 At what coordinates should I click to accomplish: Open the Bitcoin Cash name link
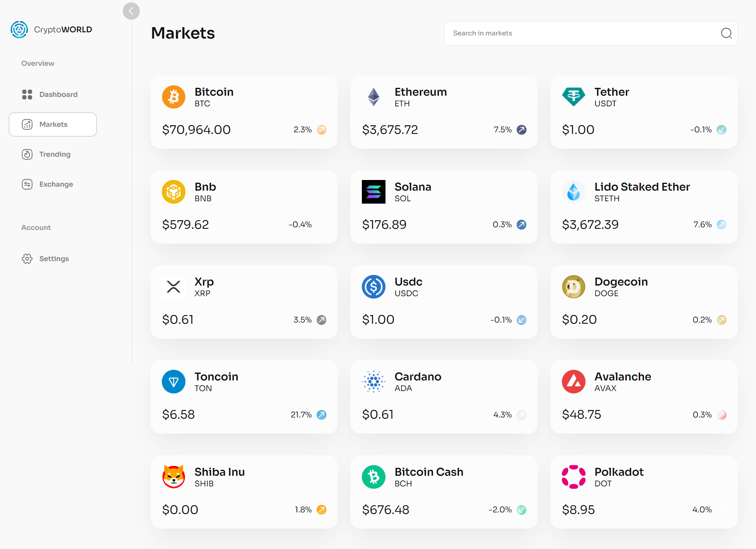pyautogui.click(x=429, y=472)
